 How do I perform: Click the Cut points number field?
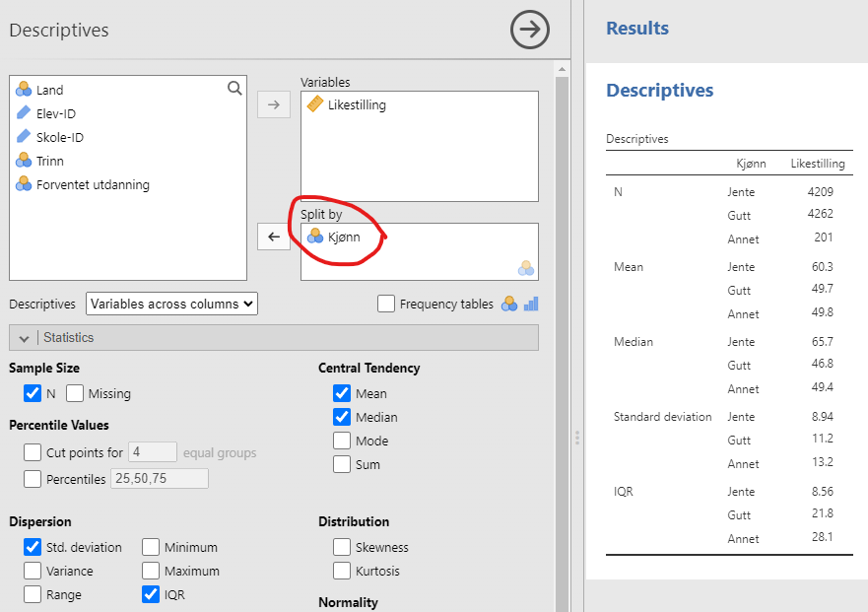coord(153,453)
